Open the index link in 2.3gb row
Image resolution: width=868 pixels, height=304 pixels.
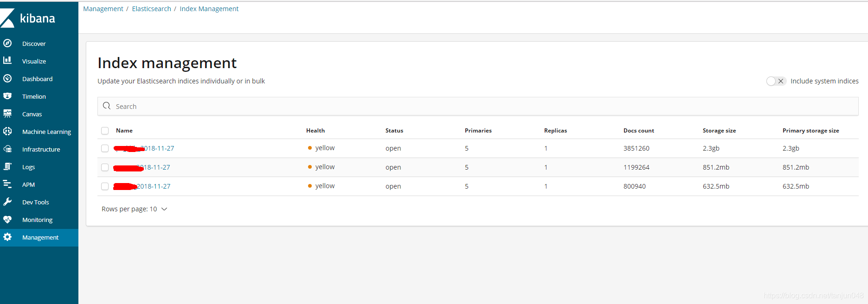[144, 148]
